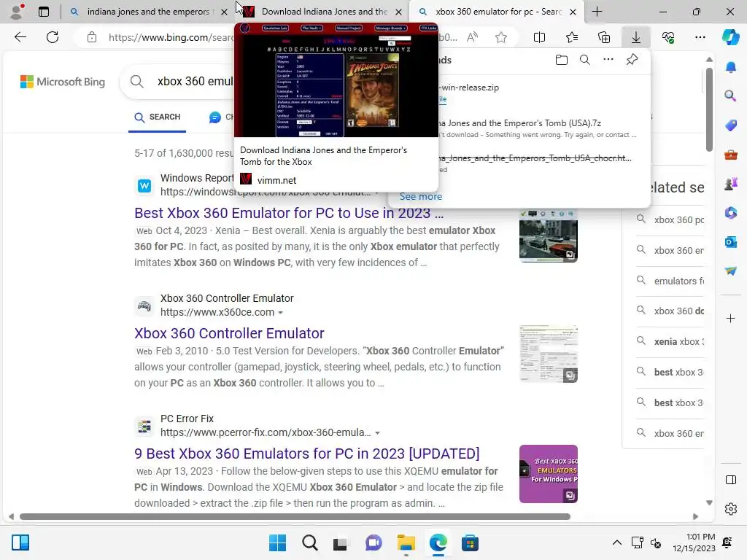747x560 pixels.
Task: Click See more in Downloads panel
Action: click(x=421, y=196)
